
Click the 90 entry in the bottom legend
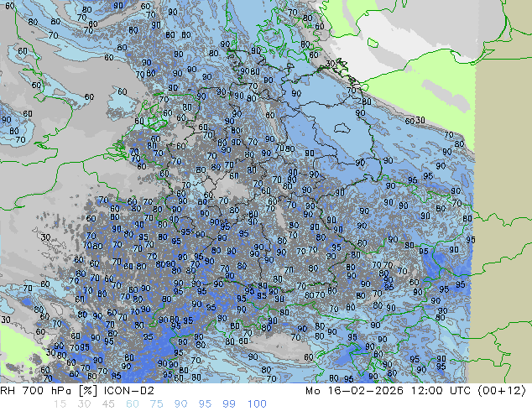point(180,404)
